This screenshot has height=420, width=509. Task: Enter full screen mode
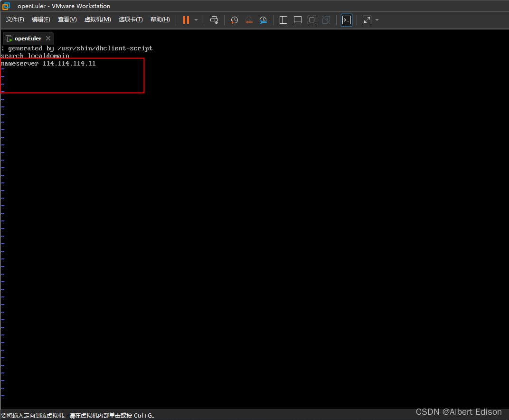[x=311, y=19]
